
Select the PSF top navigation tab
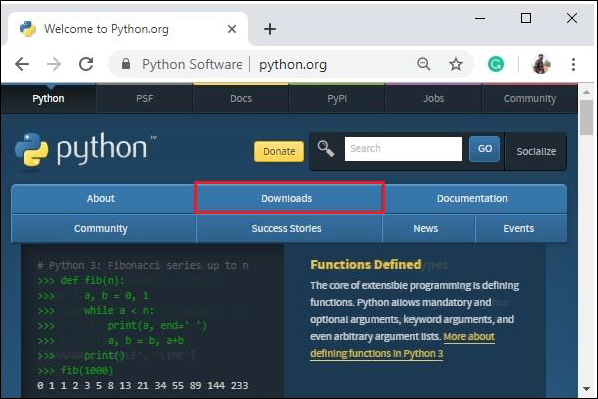(x=145, y=99)
